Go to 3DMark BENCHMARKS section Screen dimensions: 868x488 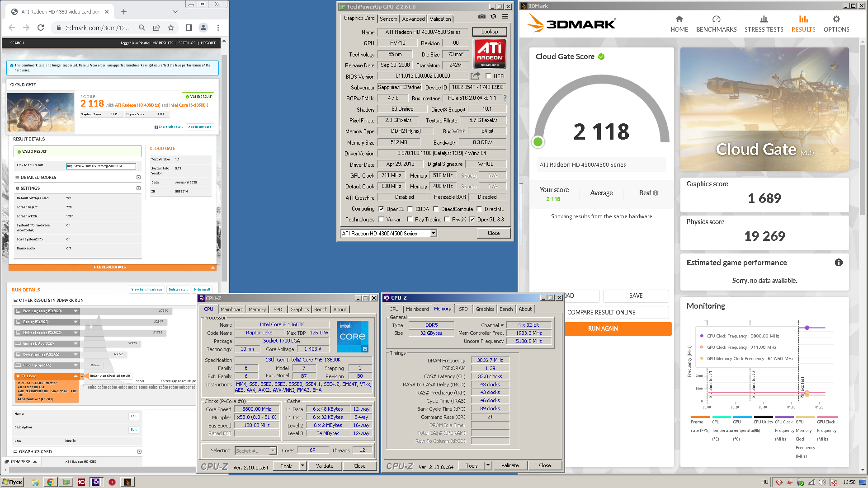716,24
